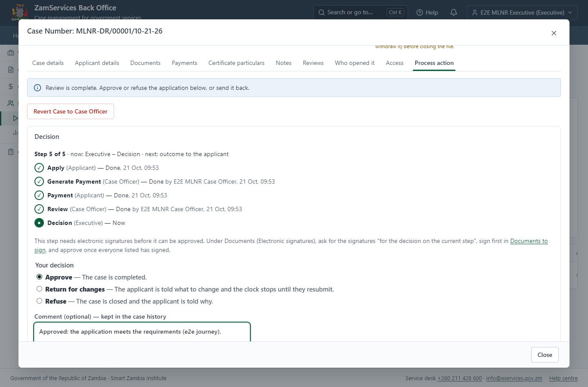The width and height of the screenshot is (588, 387).
Task: Open the Access tab
Action: [395, 63]
